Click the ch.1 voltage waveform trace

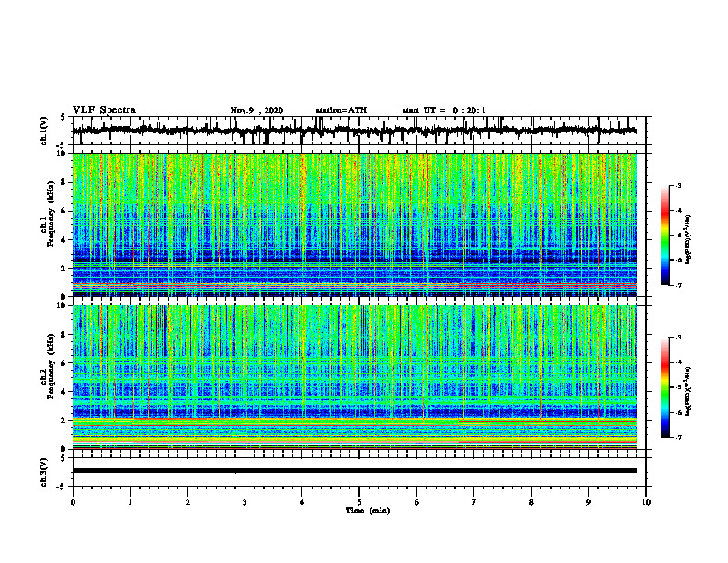[x=354, y=131]
